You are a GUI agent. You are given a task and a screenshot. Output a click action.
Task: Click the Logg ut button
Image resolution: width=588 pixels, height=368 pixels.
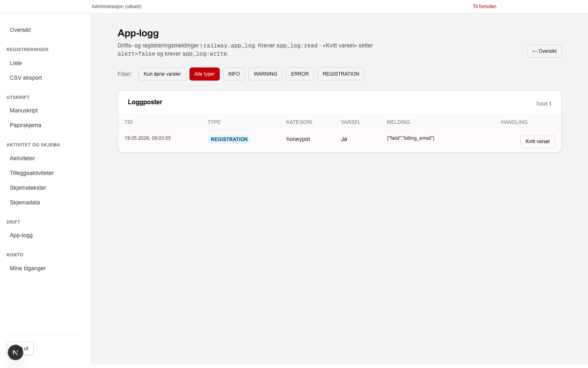(20, 348)
